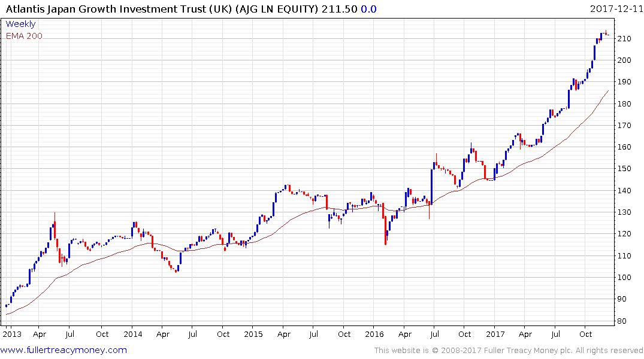Click the 160 price axis label
This screenshot has height=359, width=644.
click(x=624, y=147)
